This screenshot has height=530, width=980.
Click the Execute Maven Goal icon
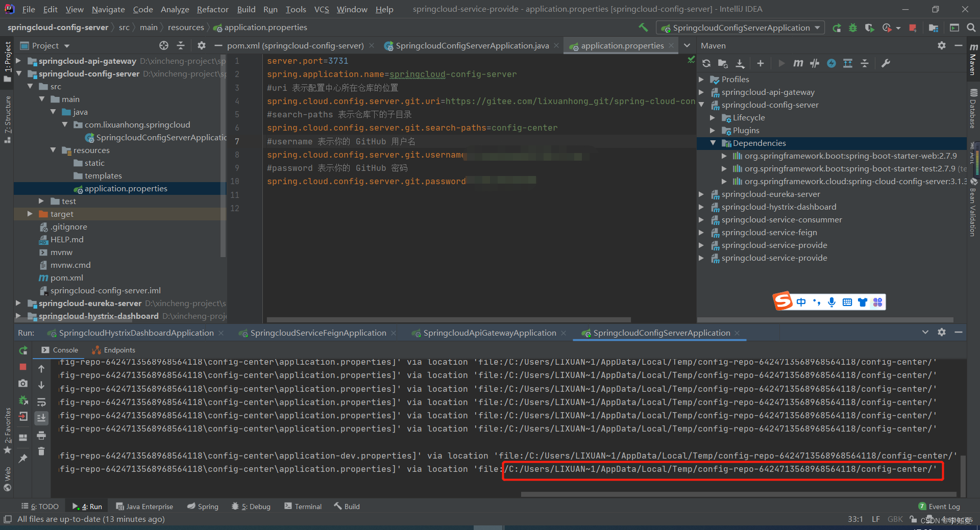click(798, 63)
